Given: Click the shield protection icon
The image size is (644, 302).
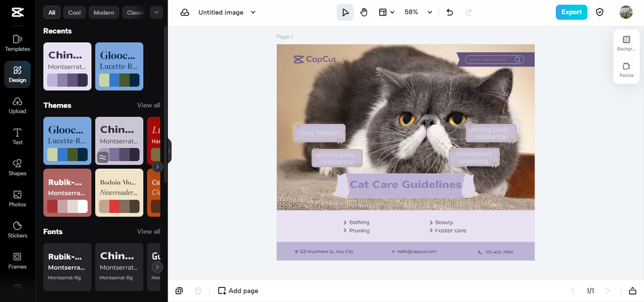Looking at the screenshot, I should 600,12.
